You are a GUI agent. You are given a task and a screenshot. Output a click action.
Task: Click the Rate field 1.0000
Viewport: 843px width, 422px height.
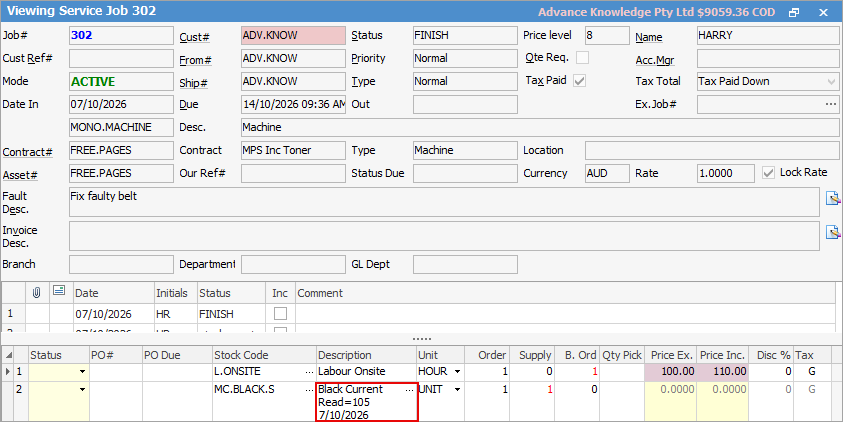(726, 173)
